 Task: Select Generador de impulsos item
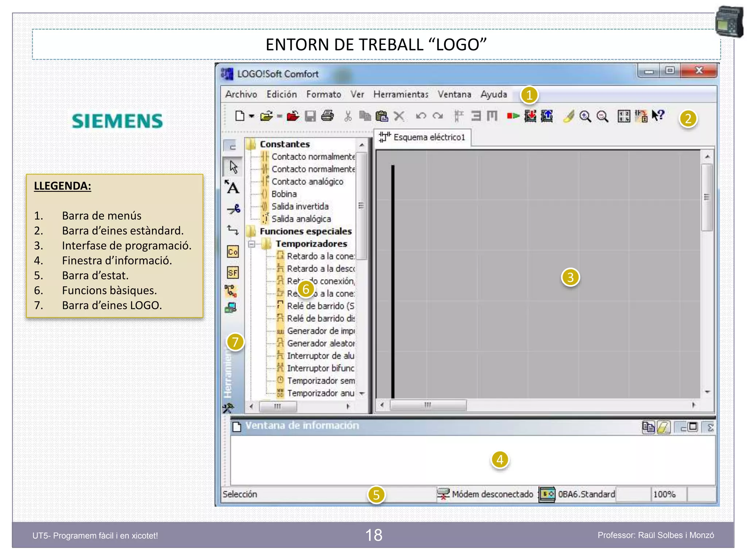pyautogui.click(x=321, y=331)
